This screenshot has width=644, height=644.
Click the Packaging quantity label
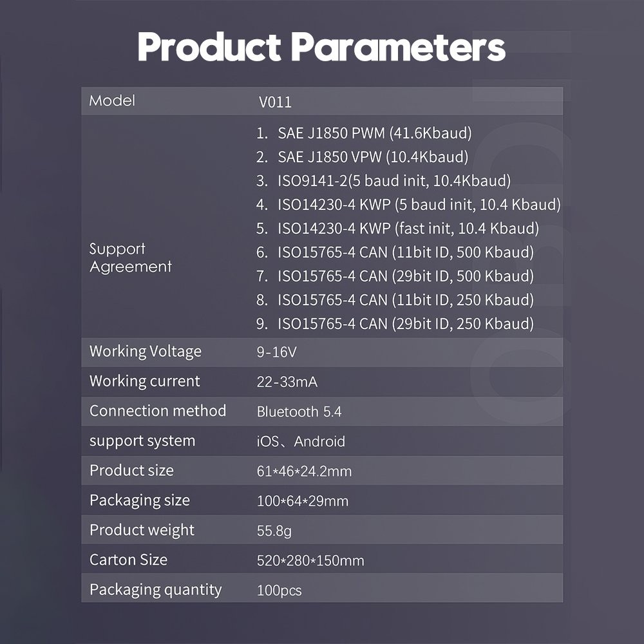(x=155, y=590)
